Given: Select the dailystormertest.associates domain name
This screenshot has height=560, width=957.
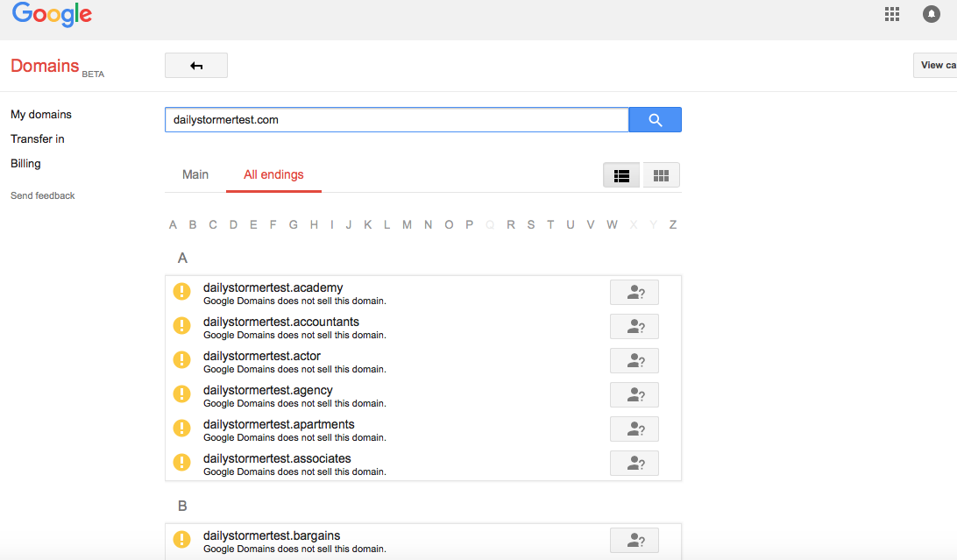Looking at the screenshot, I should pyautogui.click(x=277, y=458).
